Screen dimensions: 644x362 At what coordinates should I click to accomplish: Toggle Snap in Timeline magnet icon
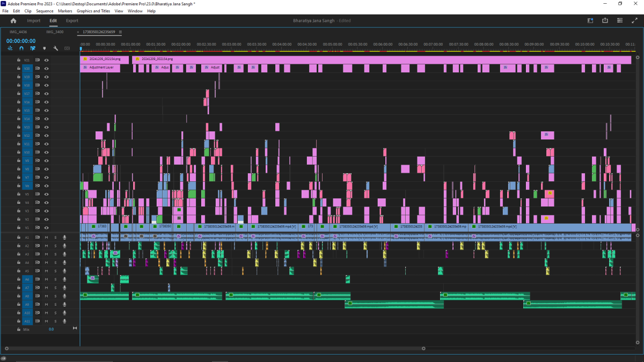pos(21,48)
